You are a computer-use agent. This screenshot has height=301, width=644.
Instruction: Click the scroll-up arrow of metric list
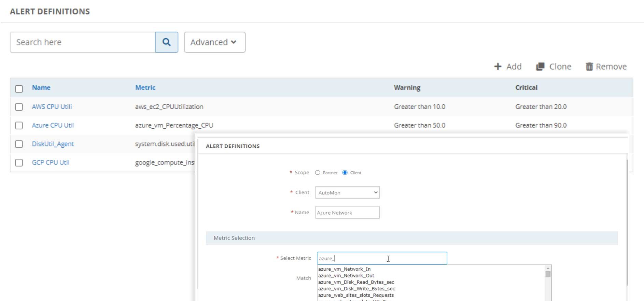click(548, 268)
